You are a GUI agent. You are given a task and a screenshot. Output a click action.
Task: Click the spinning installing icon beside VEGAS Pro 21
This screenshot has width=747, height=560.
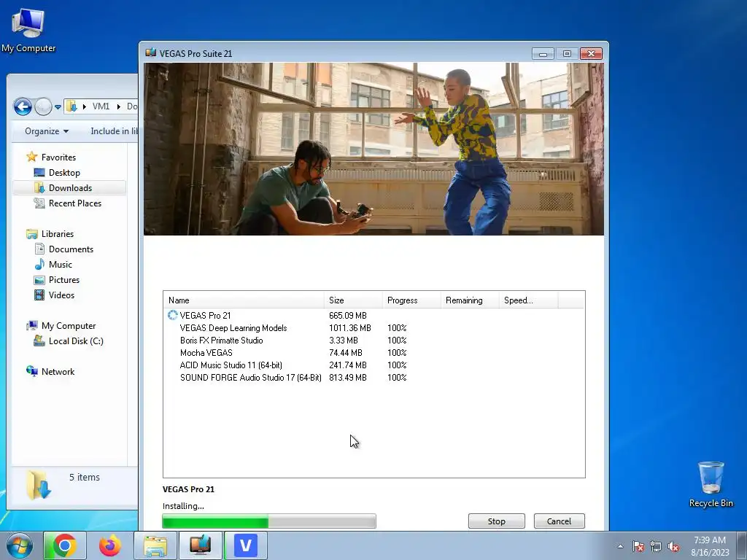click(172, 315)
